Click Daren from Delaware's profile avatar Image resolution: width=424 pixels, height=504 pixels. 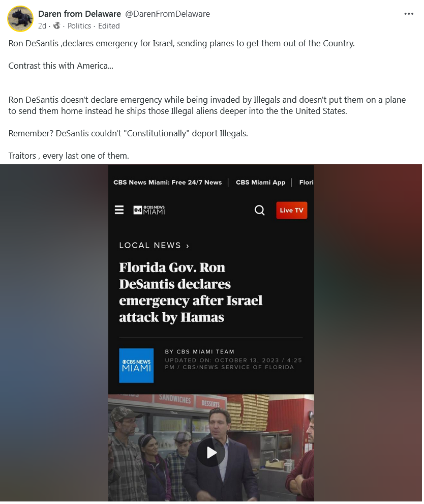(x=20, y=19)
